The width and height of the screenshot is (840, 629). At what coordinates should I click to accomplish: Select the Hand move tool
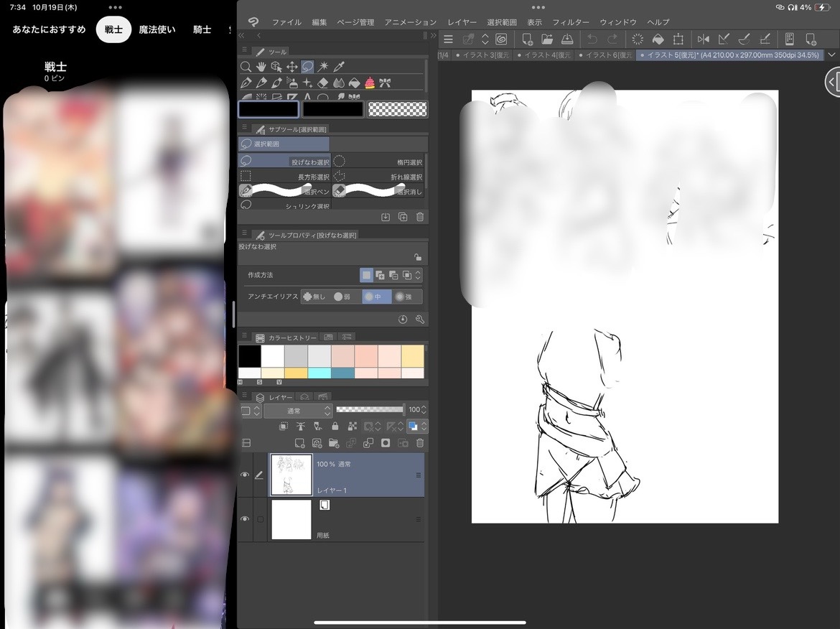click(261, 67)
